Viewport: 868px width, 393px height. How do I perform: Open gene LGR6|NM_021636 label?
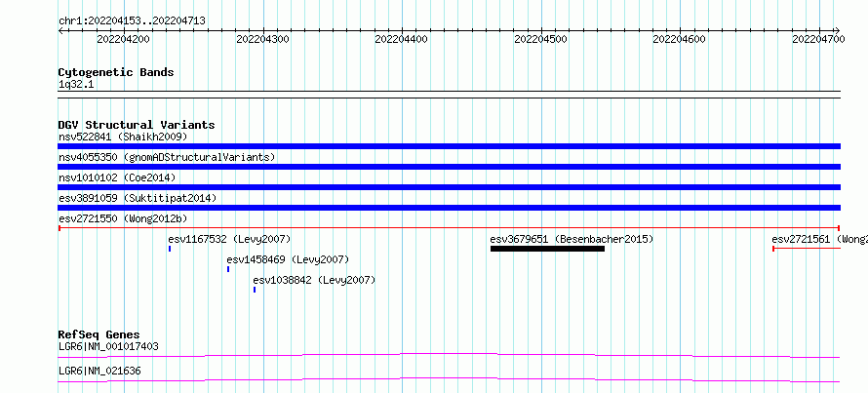[99, 371]
